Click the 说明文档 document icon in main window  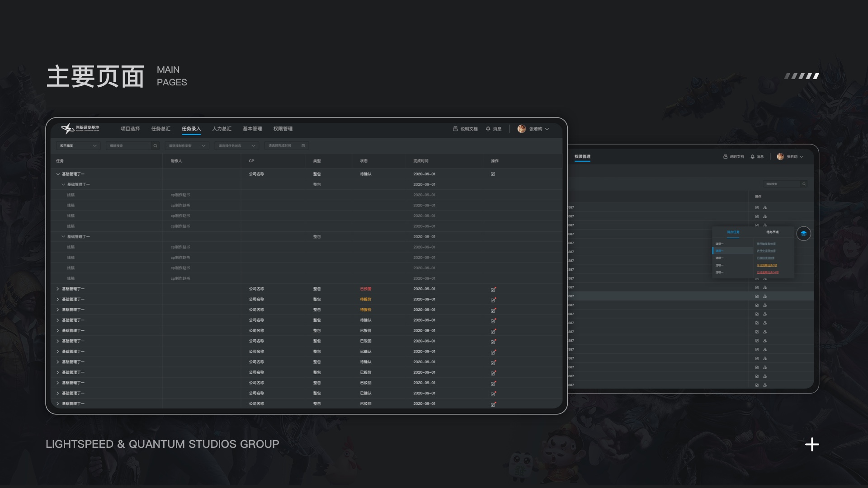coord(455,129)
